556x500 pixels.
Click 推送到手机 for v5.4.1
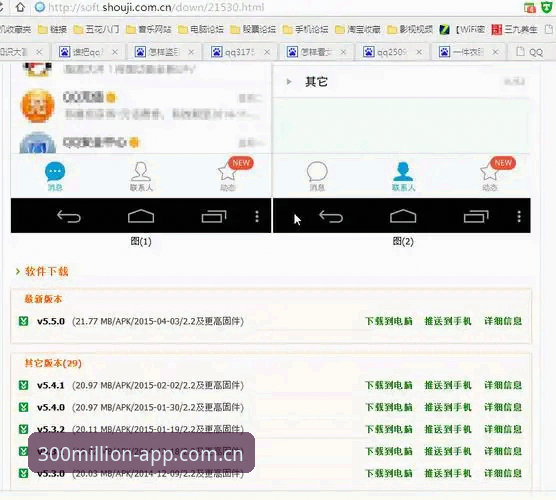pyautogui.click(x=448, y=385)
